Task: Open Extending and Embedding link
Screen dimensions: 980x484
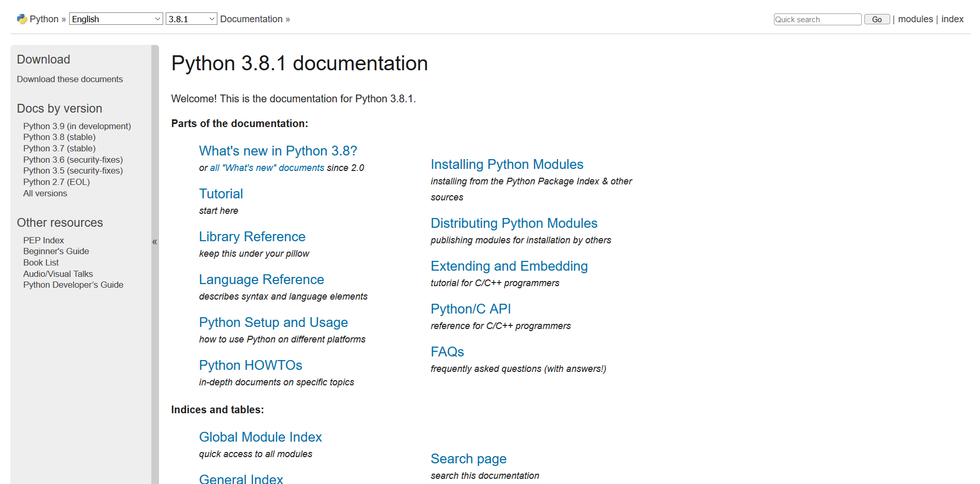Action: [509, 266]
